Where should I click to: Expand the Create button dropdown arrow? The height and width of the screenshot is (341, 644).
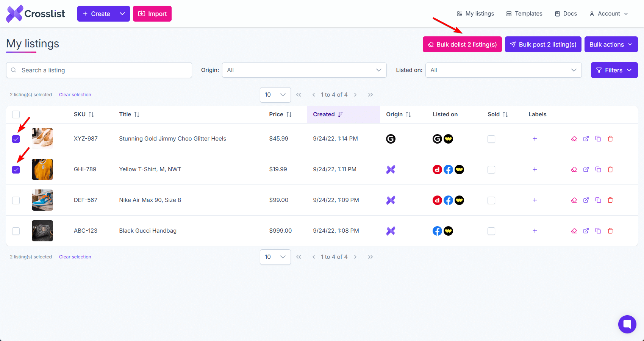coord(122,14)
